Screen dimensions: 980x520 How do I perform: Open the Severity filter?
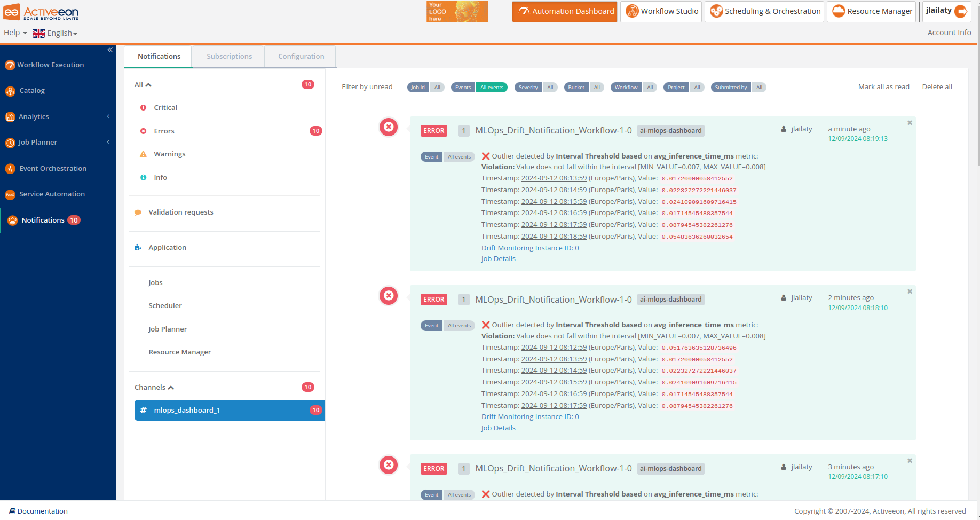[x=536, y=88]
